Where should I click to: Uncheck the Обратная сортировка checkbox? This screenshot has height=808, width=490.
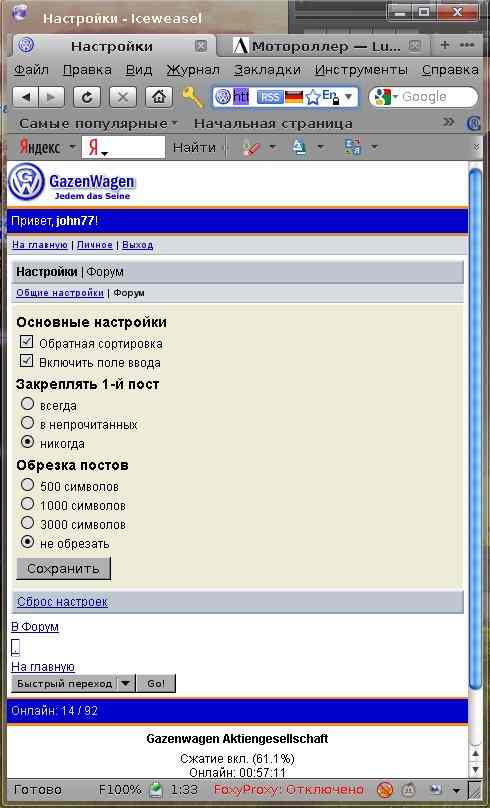point(26,342)
